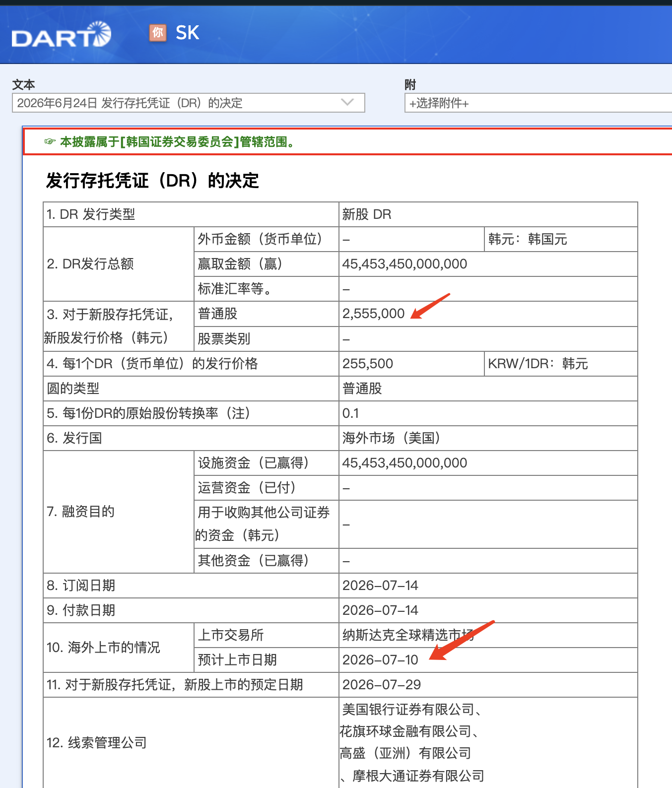Click the pointing hand icon in the notice banner
This screenshot has width=672, height=788.
50,142
